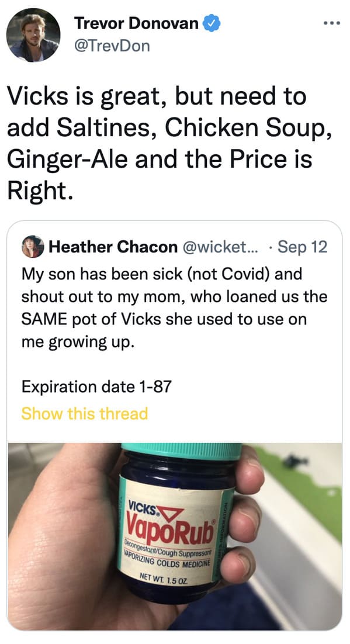350x644 pixels.
Task: Click Heather Chacon's small avatar
Action: point(33,247)
